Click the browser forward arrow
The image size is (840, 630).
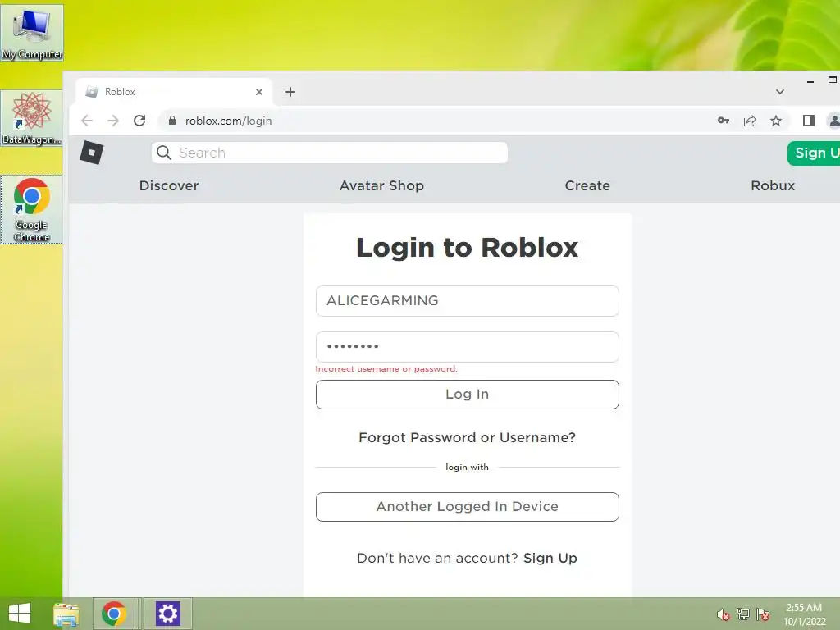point(113,121)
